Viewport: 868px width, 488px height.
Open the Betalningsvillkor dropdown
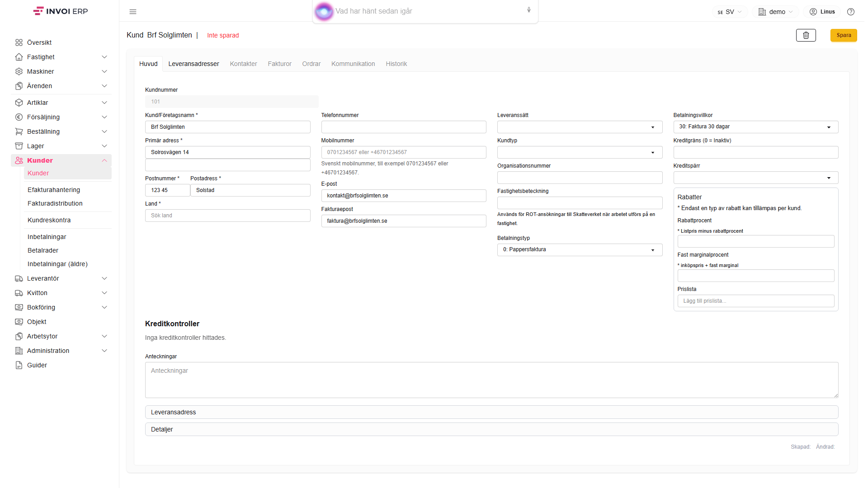pos(755,127)
